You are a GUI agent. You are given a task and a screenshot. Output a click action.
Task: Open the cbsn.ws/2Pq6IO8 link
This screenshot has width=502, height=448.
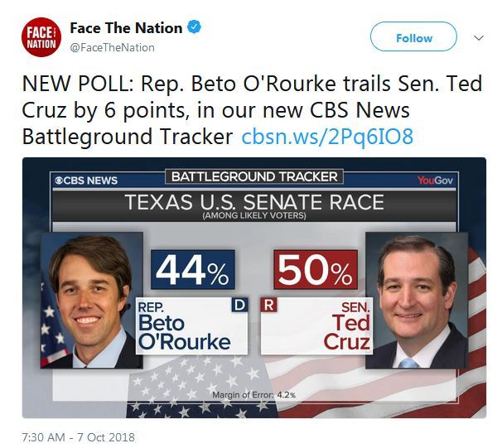click(326, 137)
